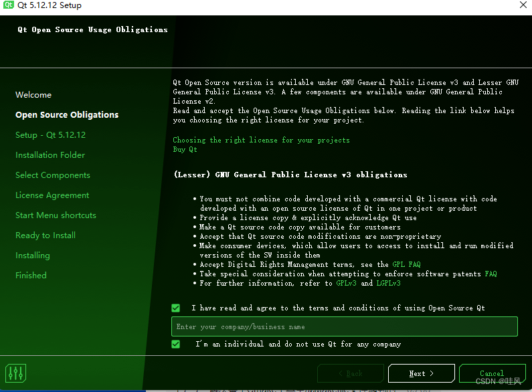The image size is (532, 392).
Task: Click the Next button
Action: [x=421, y=373]
